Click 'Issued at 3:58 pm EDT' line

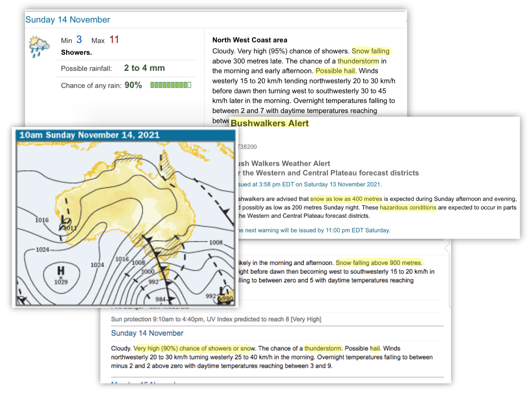click(x=310, y=185)
